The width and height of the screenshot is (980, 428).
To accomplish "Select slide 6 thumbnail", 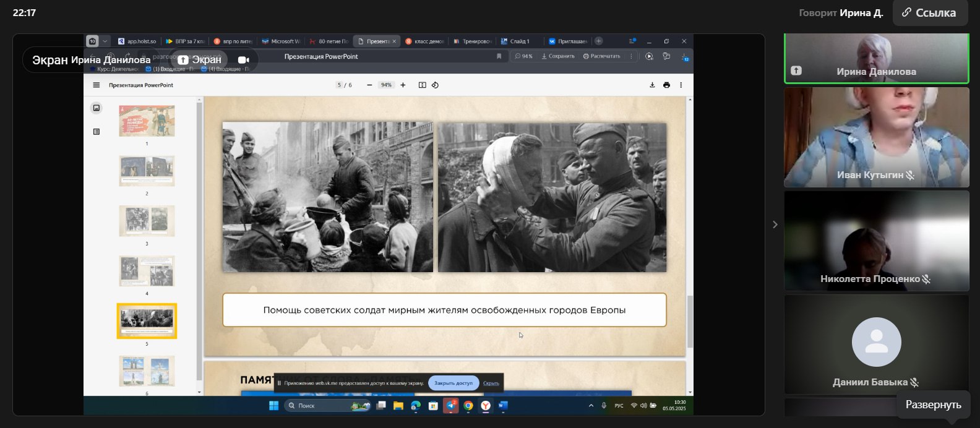I will 147,370.
